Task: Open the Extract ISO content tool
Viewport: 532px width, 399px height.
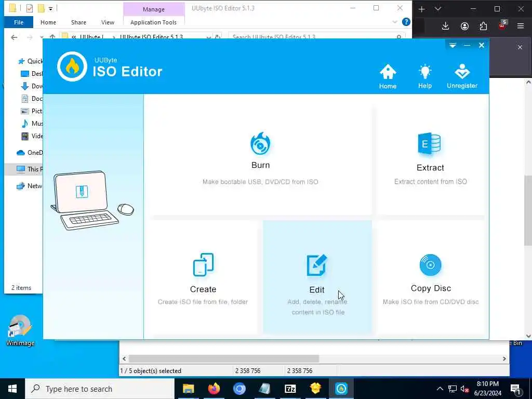Action: tap(430, 159)
